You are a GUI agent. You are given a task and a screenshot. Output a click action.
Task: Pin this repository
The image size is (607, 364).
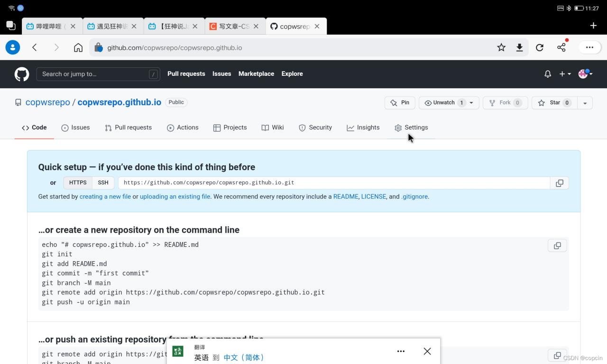point(400,103)
